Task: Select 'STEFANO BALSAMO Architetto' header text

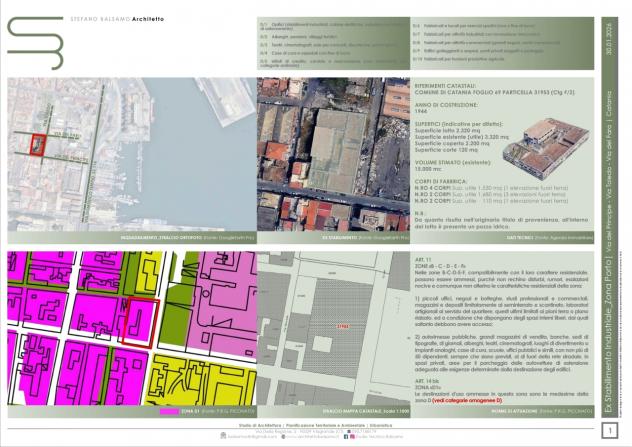Action: coord(117,19)
